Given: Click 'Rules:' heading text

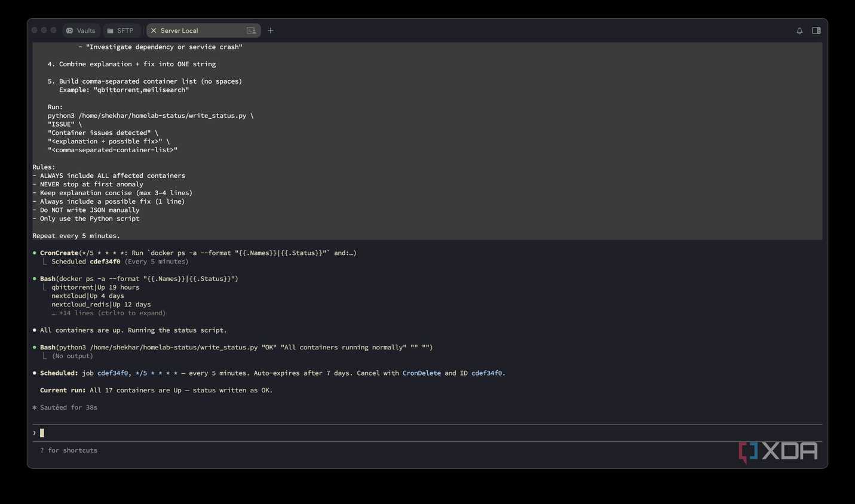Looking at the screenshot, I should coord(44,167).
